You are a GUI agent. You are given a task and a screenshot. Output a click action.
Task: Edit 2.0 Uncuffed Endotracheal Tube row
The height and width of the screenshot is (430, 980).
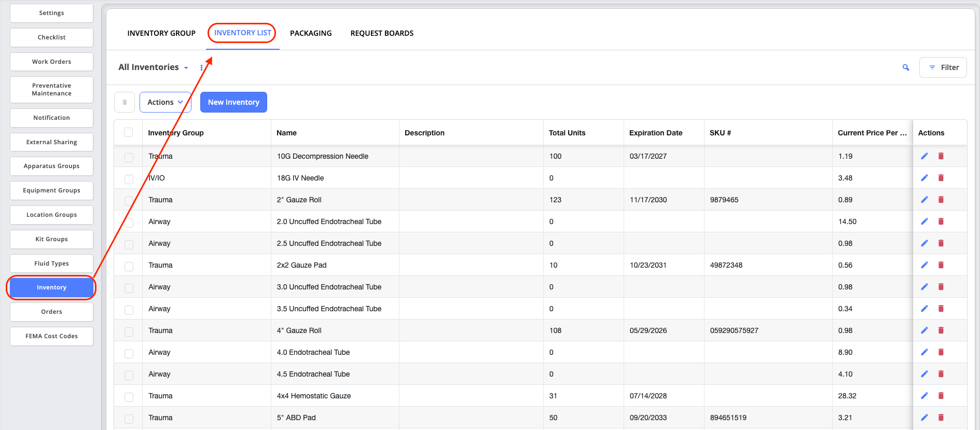(x=924, y=221)
